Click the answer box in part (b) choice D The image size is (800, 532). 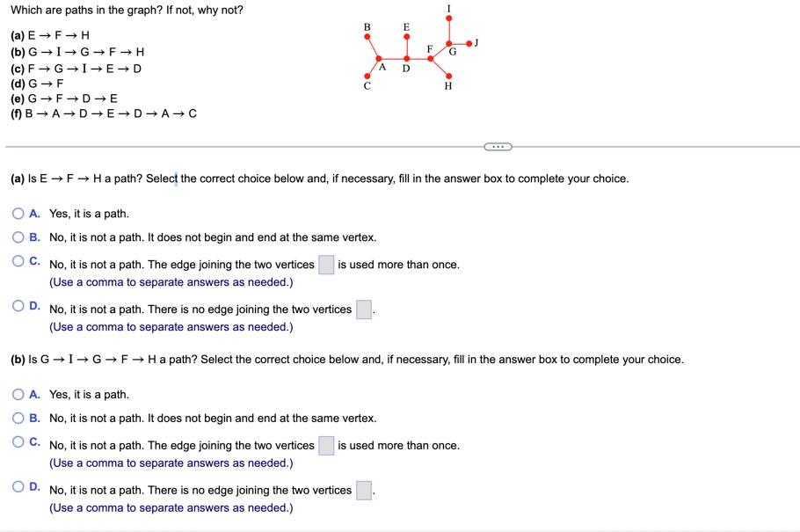point(362,490)
